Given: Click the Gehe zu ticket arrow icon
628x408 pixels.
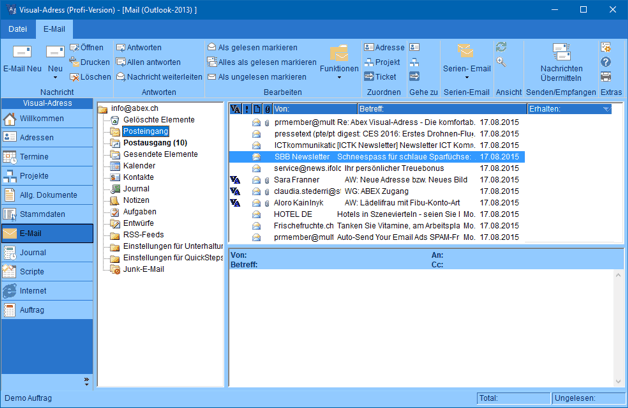Looking at the screenshot, I should coord(415,76).
